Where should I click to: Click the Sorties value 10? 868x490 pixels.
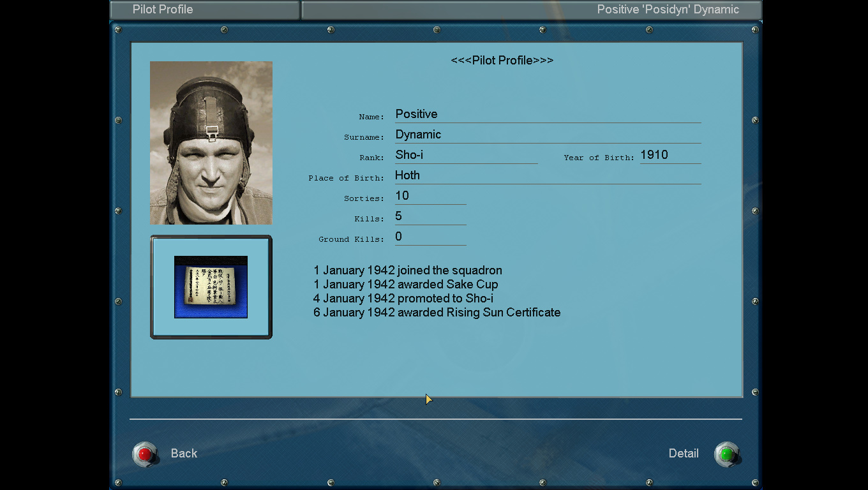[x=430, y=196]
